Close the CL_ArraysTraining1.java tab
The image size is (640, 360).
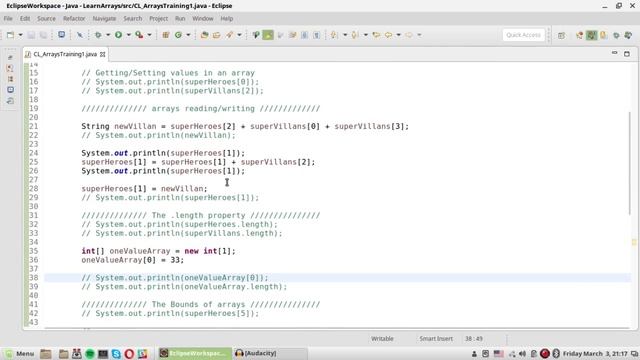(102, 54)
